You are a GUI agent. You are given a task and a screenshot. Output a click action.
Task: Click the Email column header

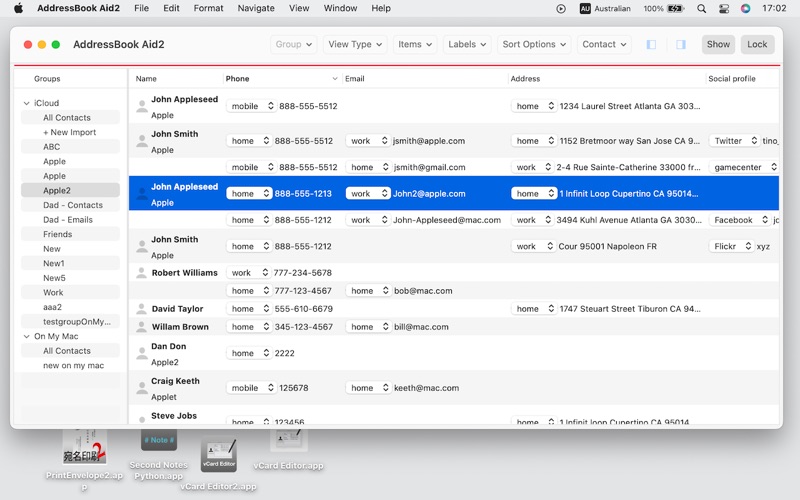coord(426,79)
